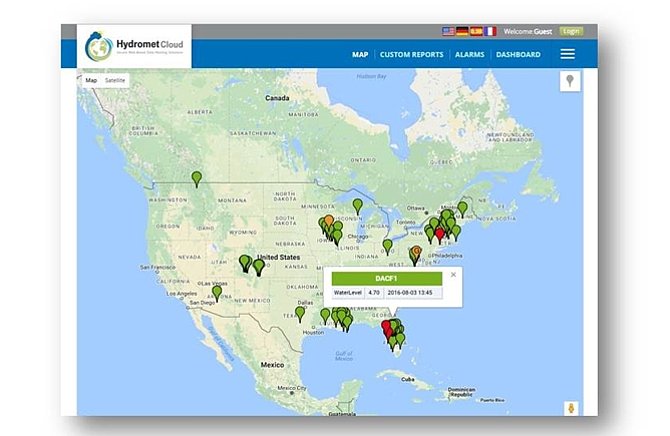Switch the map to Satellite view
The image size is (670, 436).
117,79
